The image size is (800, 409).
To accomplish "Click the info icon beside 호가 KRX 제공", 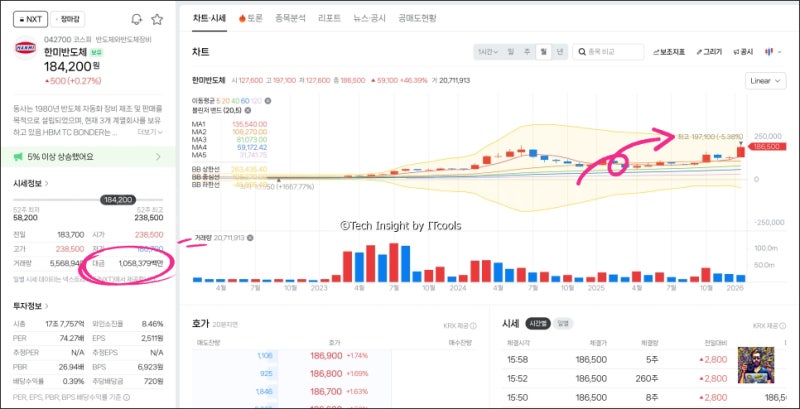I will pos(473,325).
